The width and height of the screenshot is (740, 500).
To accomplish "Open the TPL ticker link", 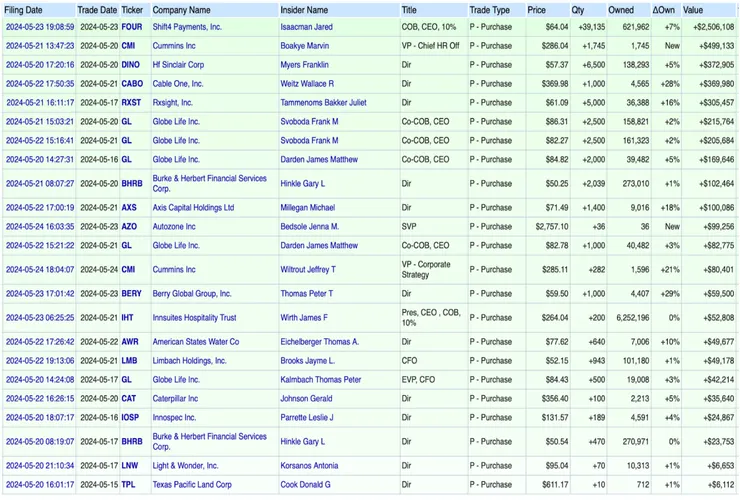I will point(128,485).
